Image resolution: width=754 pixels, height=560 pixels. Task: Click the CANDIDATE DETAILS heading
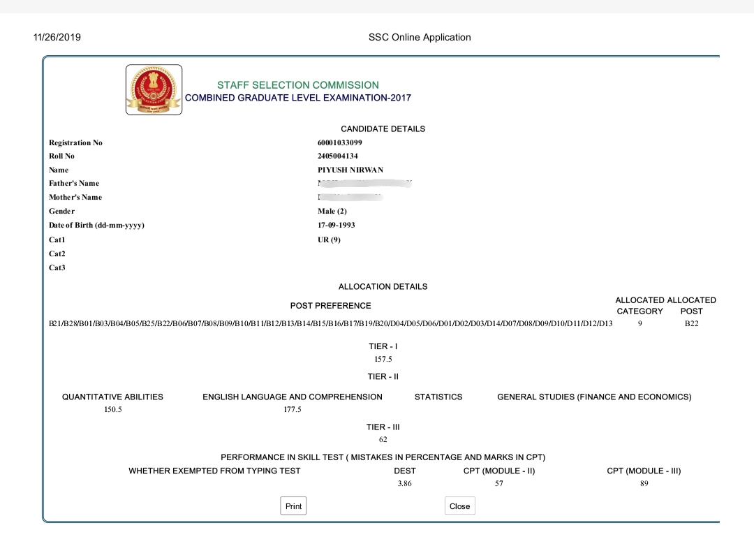coord(383,129)
